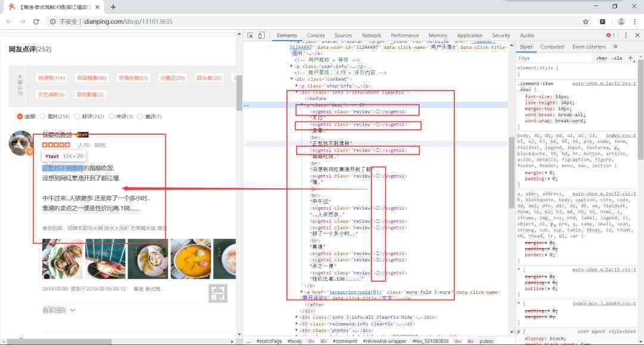The width and height of the screenshot is (644, 345).
Task: Select the #comment breadcrumb item
Action: pos(345,341)
